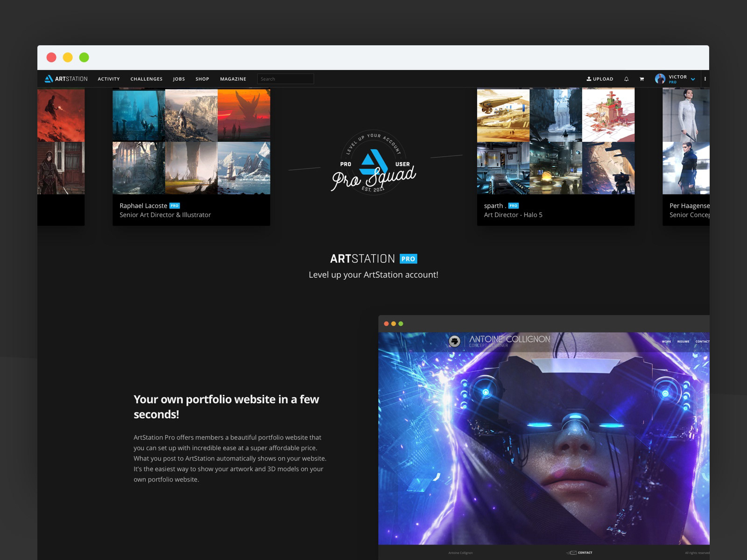Click 'Level up your ArtStation account!' text

click(373, 275)
